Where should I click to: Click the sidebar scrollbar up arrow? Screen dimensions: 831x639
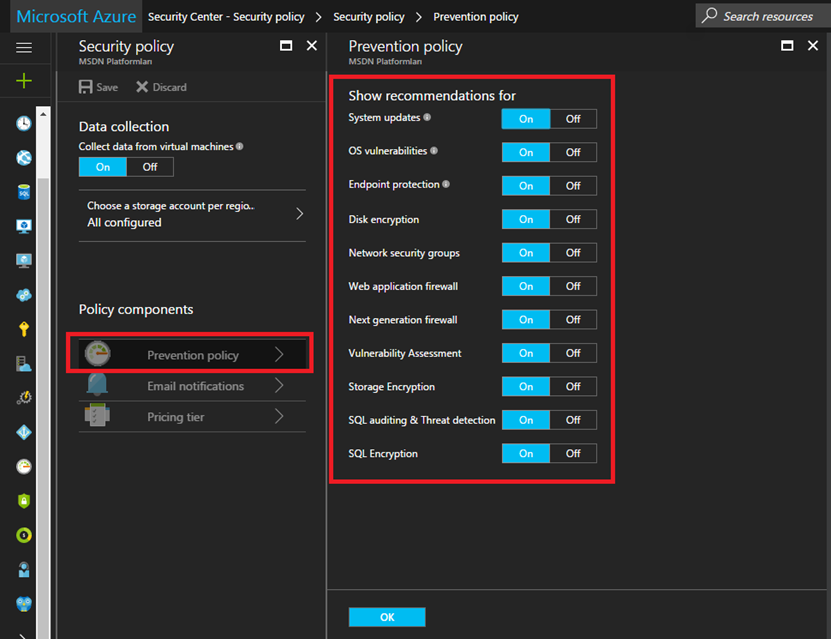(43, 114)
